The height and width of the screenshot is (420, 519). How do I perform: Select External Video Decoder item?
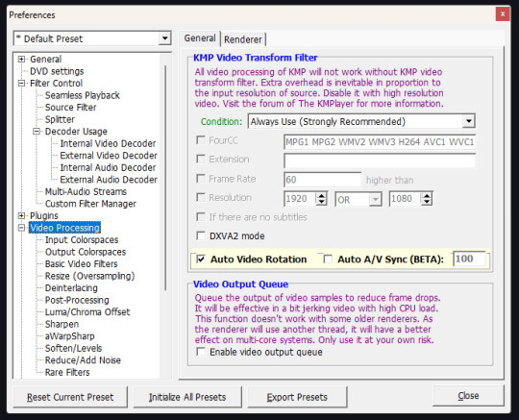tap(109, 156)
